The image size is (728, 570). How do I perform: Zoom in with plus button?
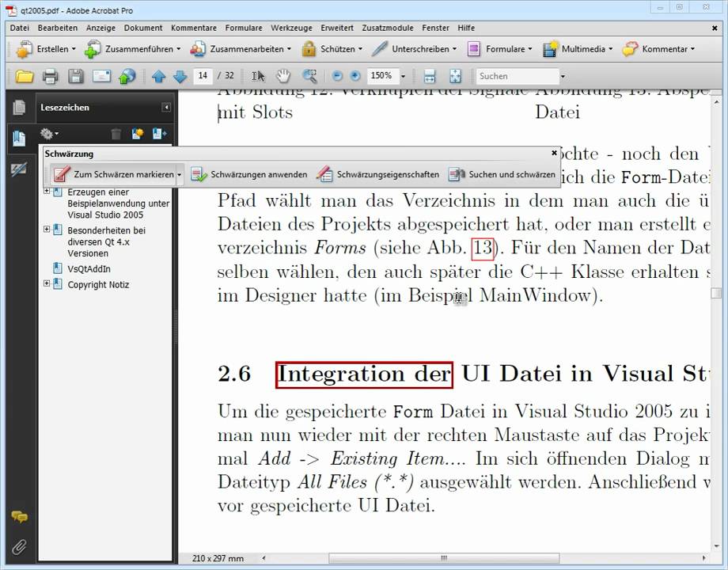pyautogui.click(x=355, y=76)
